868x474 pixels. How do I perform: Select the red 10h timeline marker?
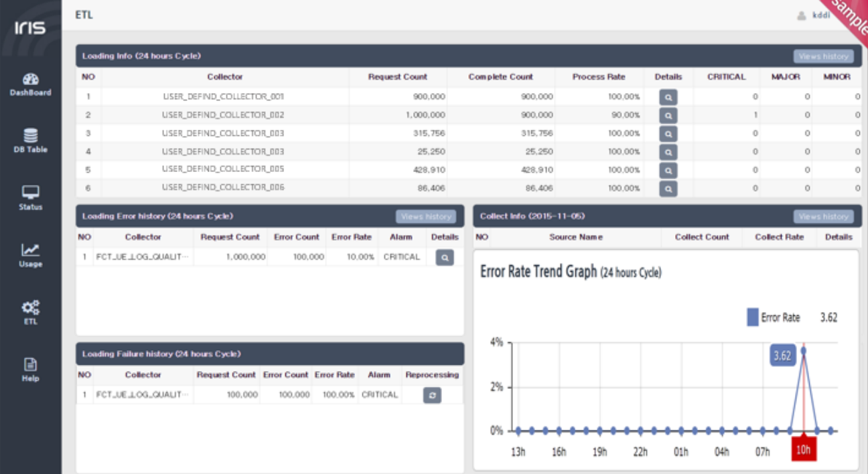[803, 449]
